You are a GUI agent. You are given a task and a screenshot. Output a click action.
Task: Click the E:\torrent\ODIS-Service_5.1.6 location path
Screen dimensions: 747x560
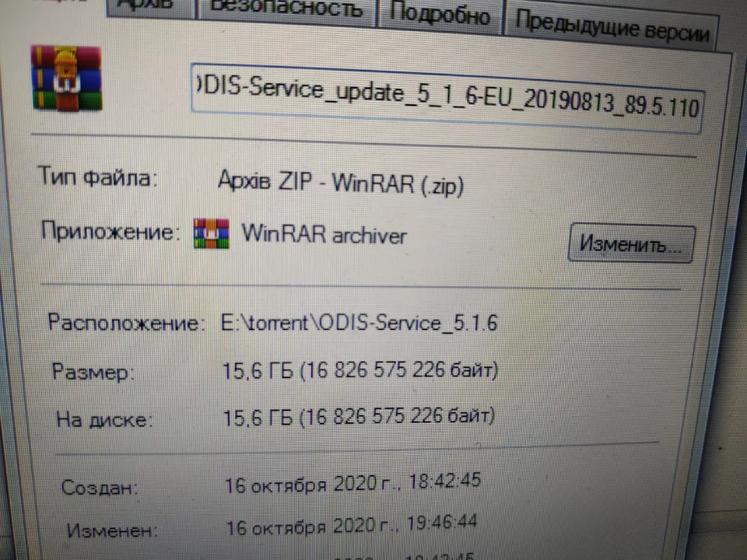359,322
